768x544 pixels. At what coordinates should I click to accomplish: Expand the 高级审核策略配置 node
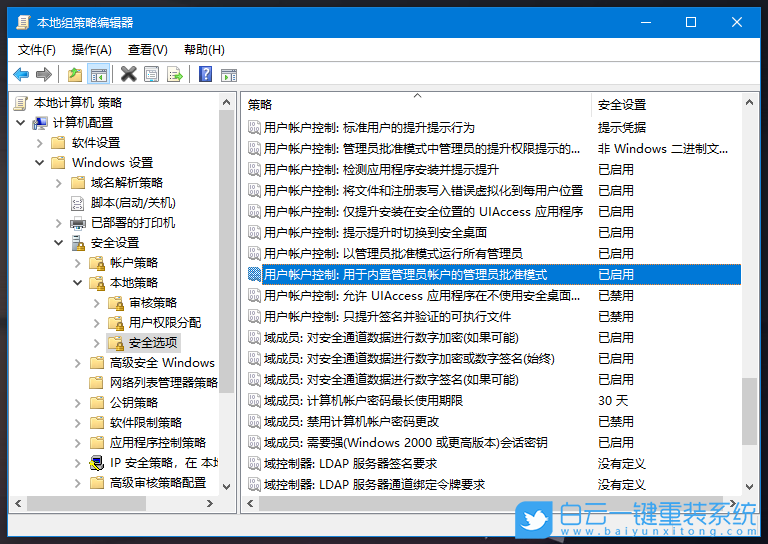pos(78,483)
